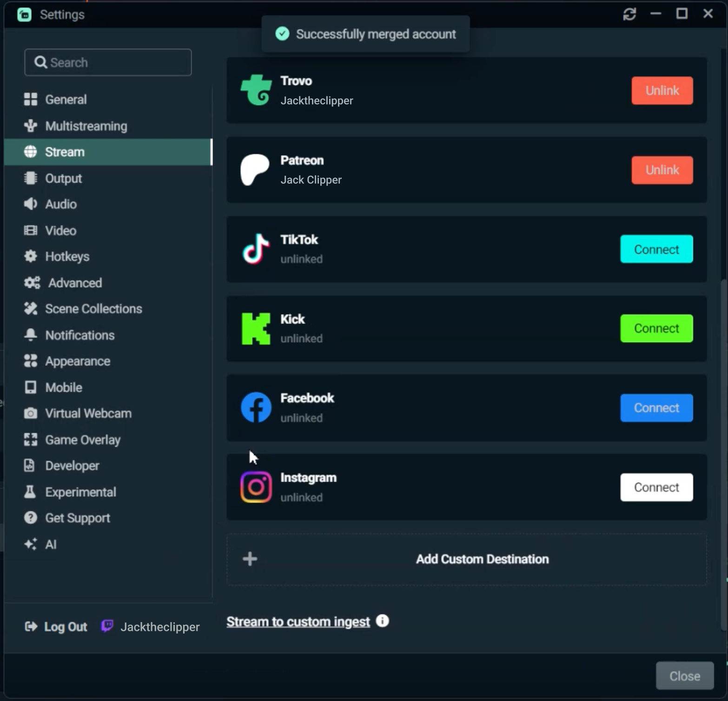The width and height of the screenshot is (728, 701).
Task: Click the Streamlabs logo in title bar
Action: 24,15
